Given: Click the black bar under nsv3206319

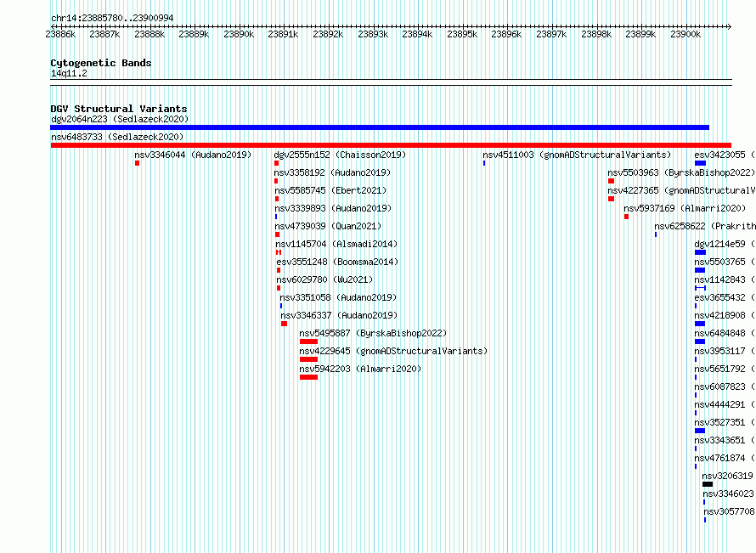Looking at the screenshot, I should tap(708, 484).
